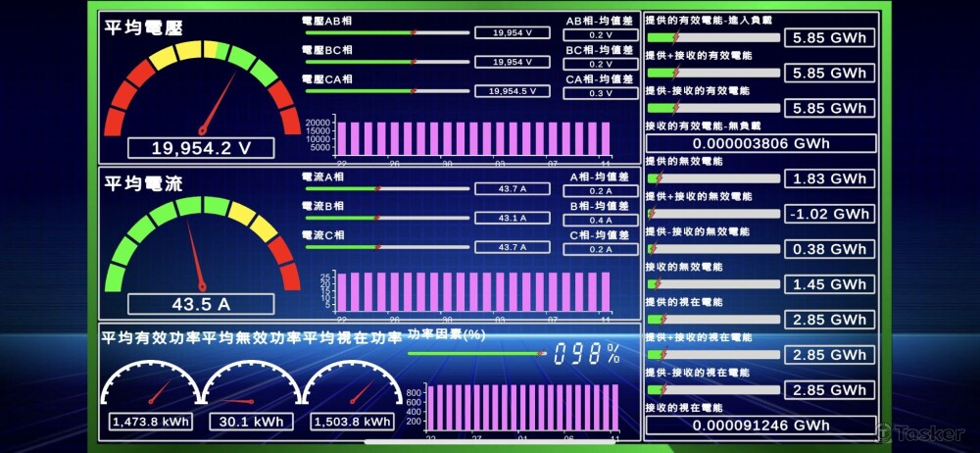Image resolution: width=980 pixels, height=453 pixels.
Task: Click the 提供的無效電能 slider showing 1.83 GWh
Action: click(x=713, y=178)
